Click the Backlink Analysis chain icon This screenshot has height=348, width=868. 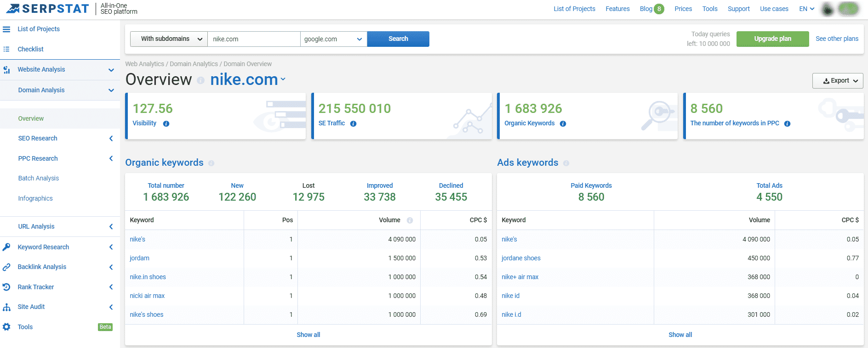coord(6,267)
